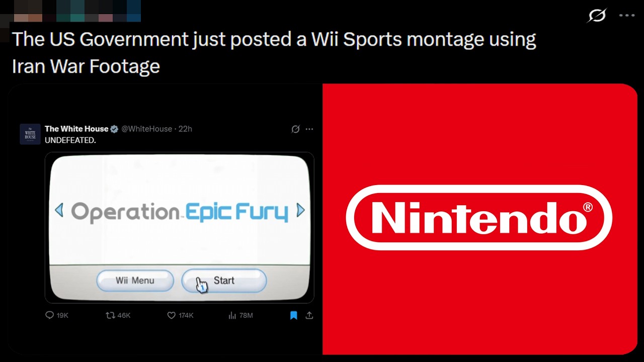Click the Start button in the video
Image resolution: width=644 pixels, height=362 pixels.
(224, 281)
